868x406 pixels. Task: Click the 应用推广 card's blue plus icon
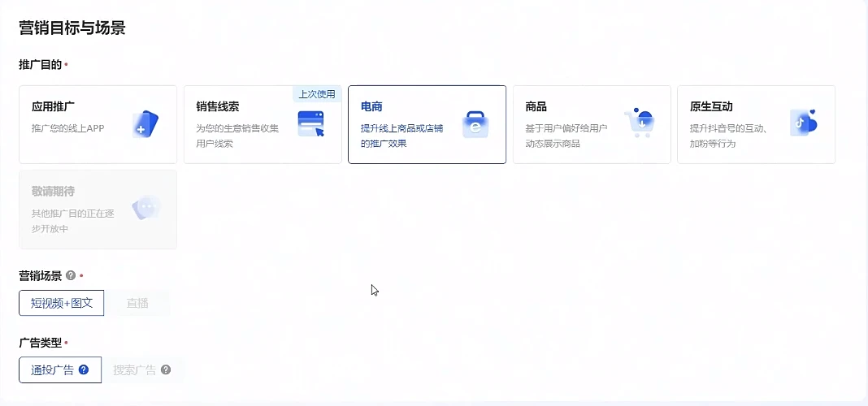click(145, 124)
